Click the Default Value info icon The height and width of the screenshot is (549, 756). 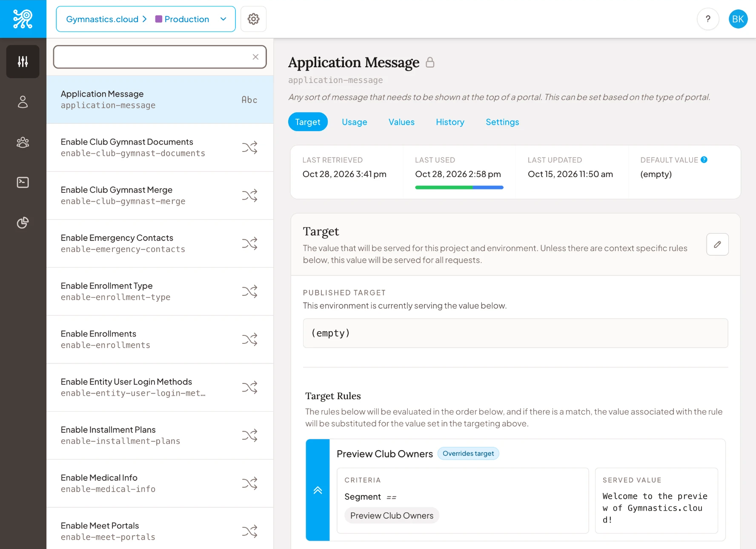pos(704,160)
